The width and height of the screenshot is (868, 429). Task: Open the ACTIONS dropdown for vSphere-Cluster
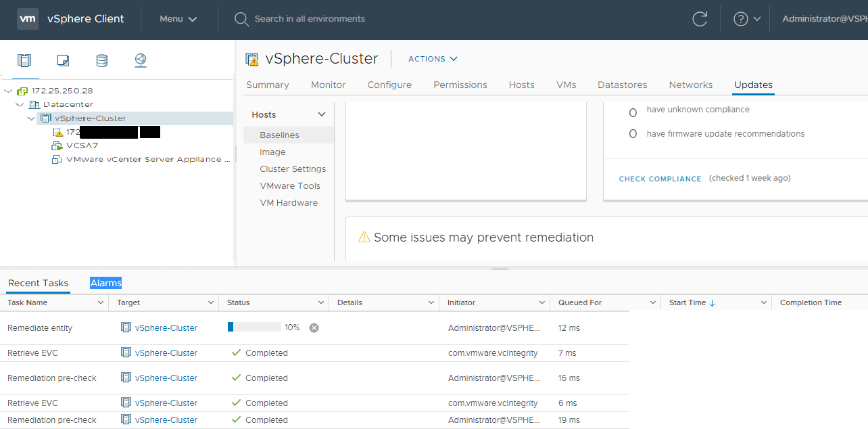433,59
